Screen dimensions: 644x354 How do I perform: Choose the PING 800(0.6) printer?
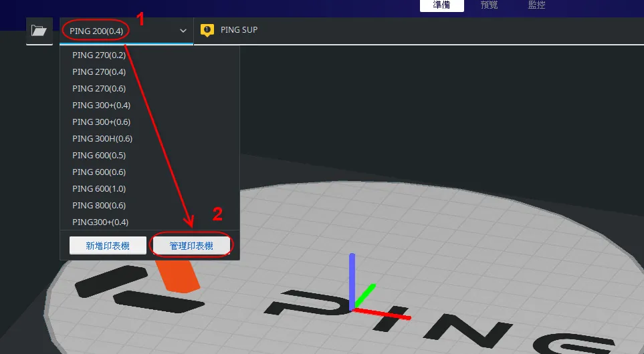[x=150, y=206]
